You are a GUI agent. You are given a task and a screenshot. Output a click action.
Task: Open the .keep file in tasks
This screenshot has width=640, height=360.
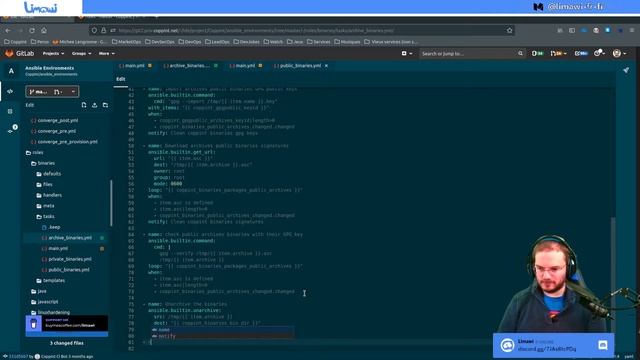tap(51, 227)
